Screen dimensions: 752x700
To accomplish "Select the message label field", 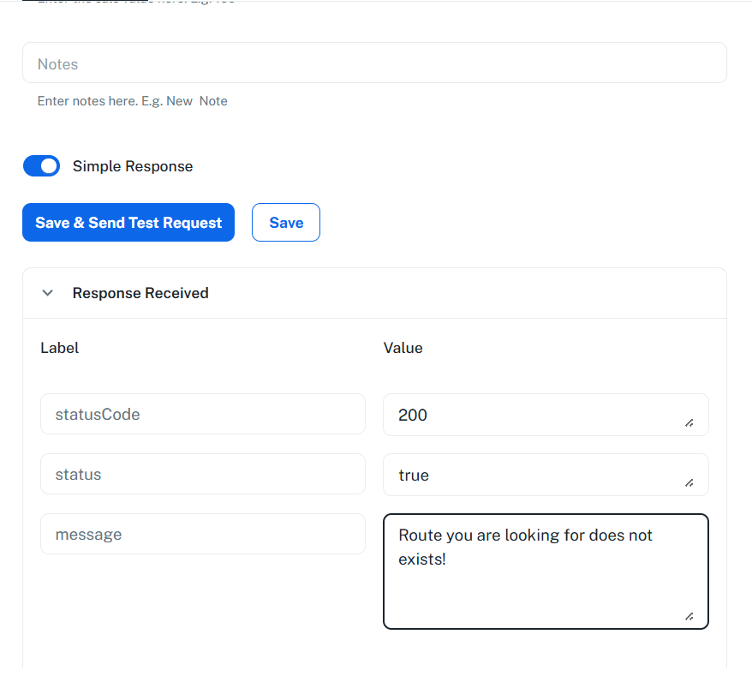I will 202,535.
